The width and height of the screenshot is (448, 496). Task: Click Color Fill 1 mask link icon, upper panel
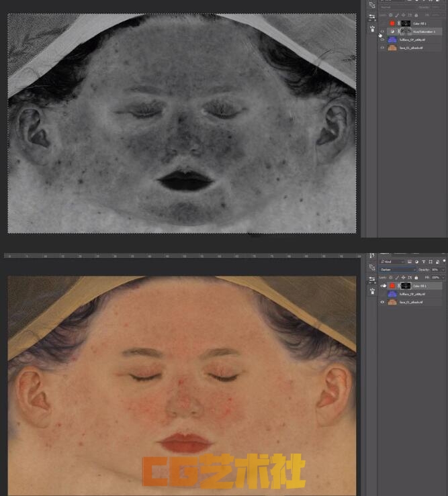(398, 23)
